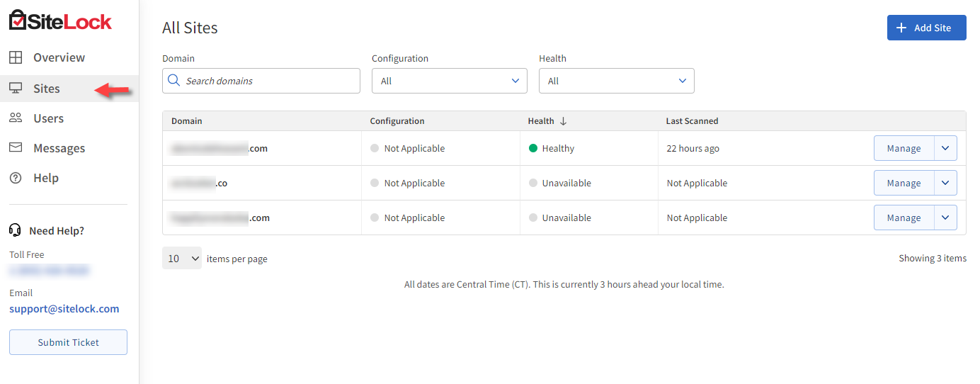This screenshot has height=384, width=980.
Task: Click the Search domains input field
Action: coord(269,81)
